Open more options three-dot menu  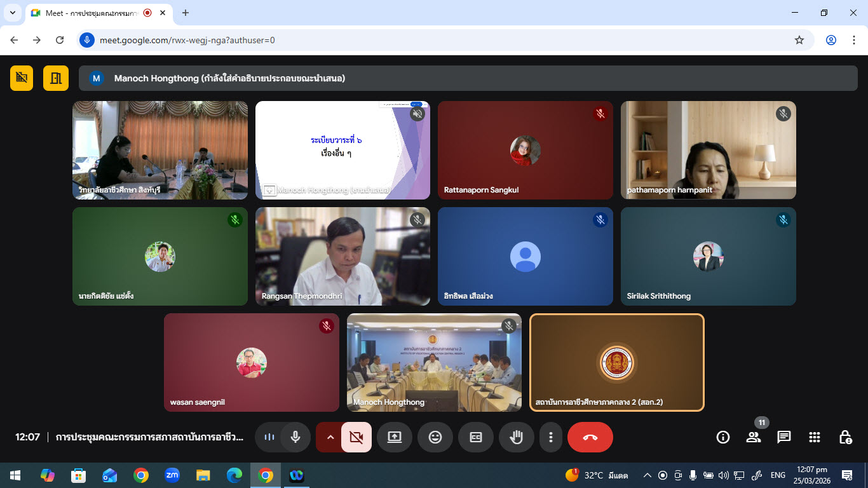point(551,437)
